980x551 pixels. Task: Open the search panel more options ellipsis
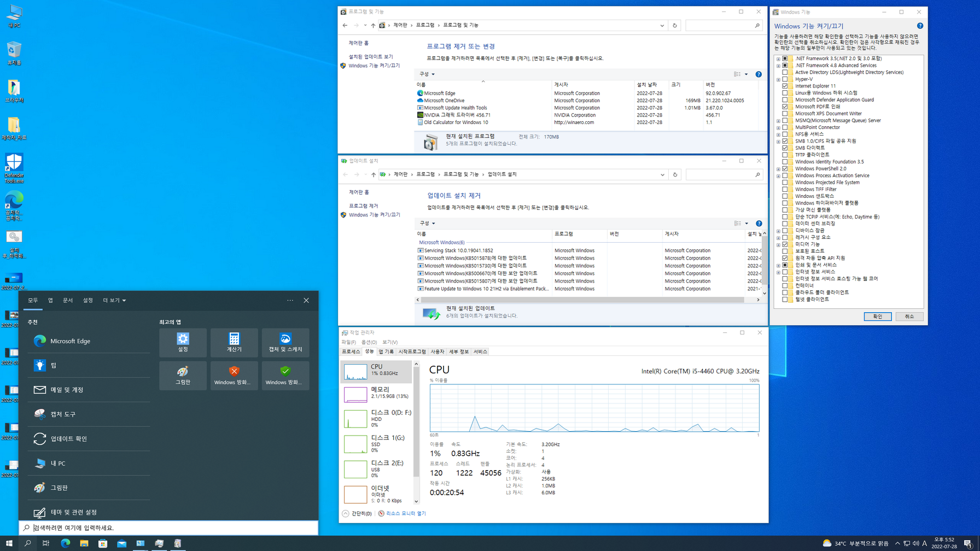(290, 301)
